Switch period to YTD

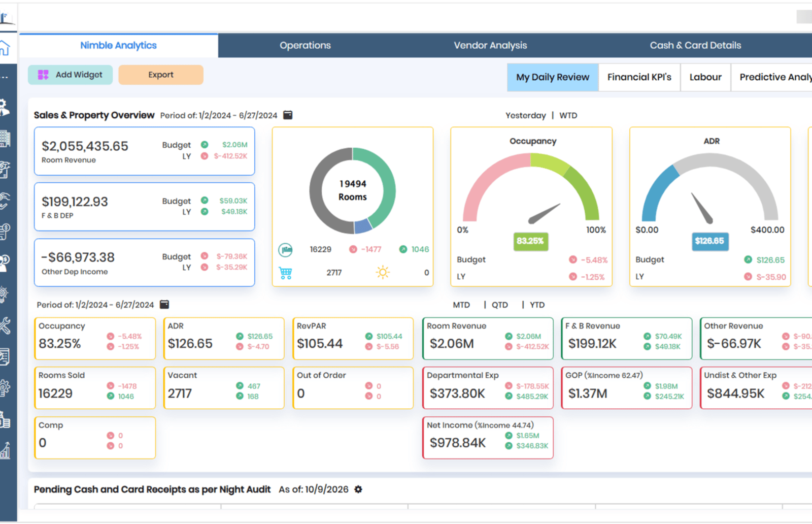click(537, 305)
